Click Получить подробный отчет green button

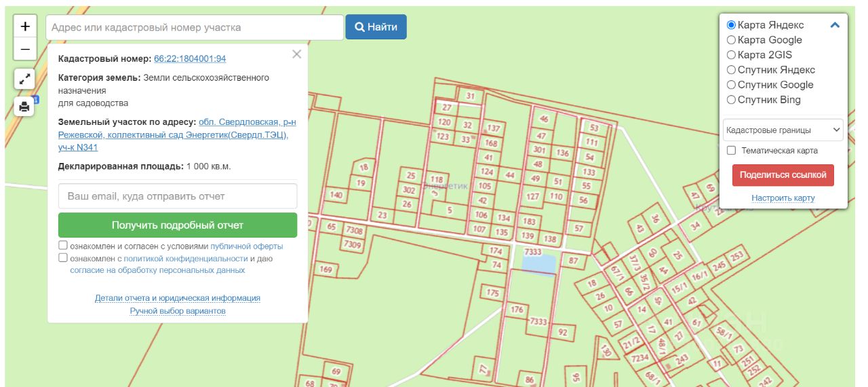click(178, 225)
